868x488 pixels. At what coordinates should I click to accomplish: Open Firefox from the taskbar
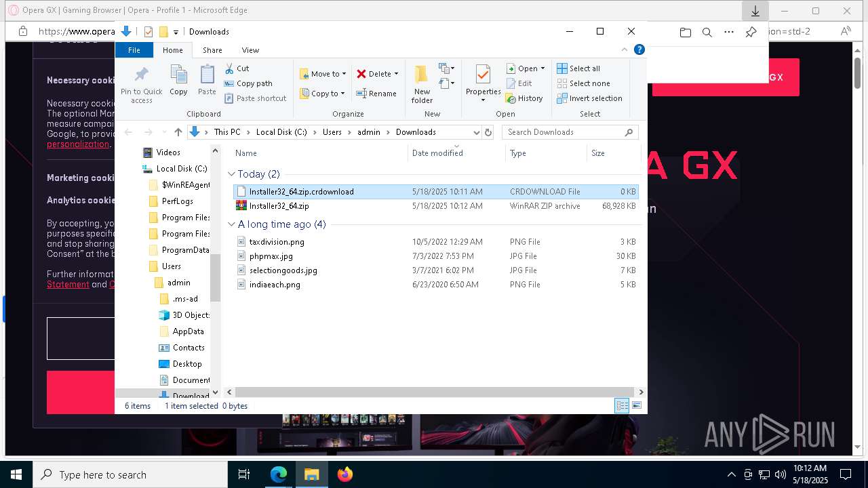tap(345, 474)
